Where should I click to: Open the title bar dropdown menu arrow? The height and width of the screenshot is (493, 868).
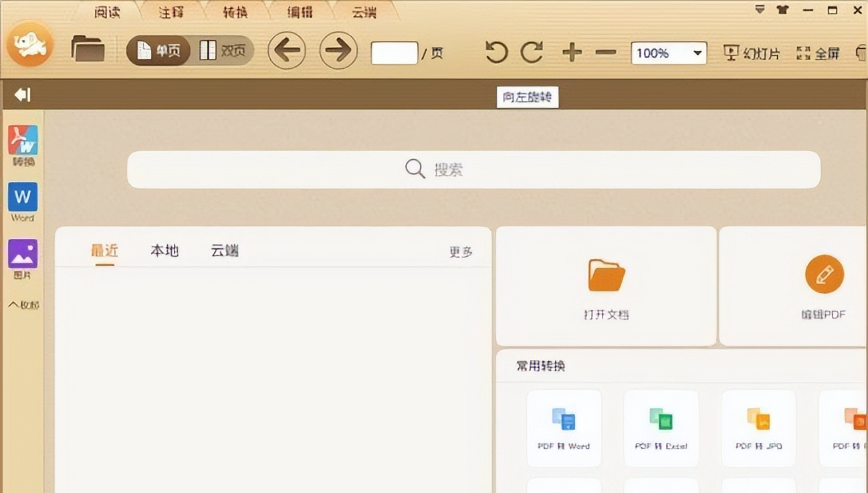760,10
